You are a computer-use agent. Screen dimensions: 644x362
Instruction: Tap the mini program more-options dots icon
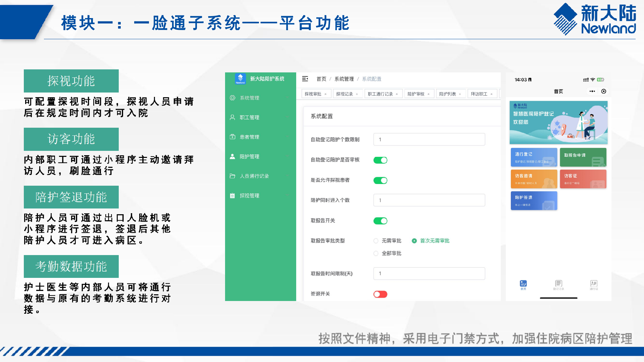(x=592, y=91)
